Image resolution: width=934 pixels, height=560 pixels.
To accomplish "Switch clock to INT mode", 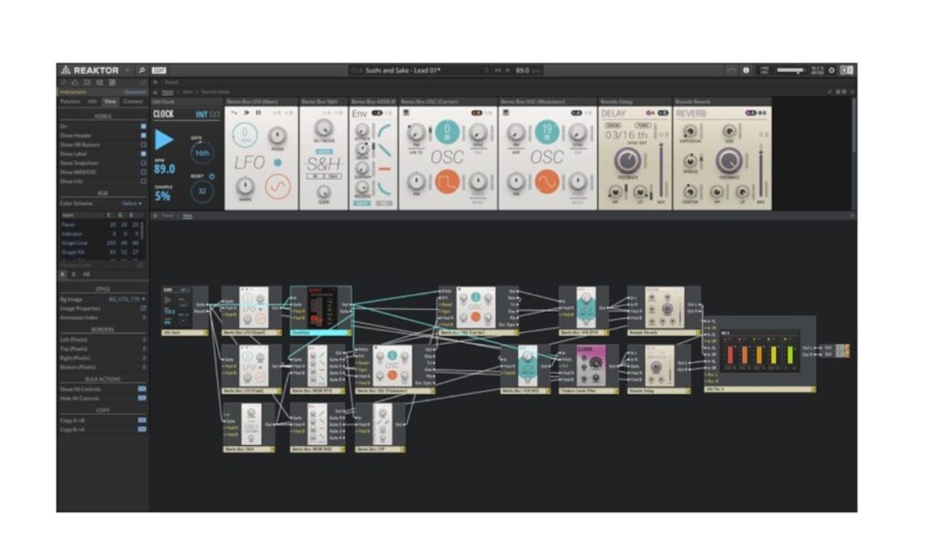I will [x=202, y=114].
